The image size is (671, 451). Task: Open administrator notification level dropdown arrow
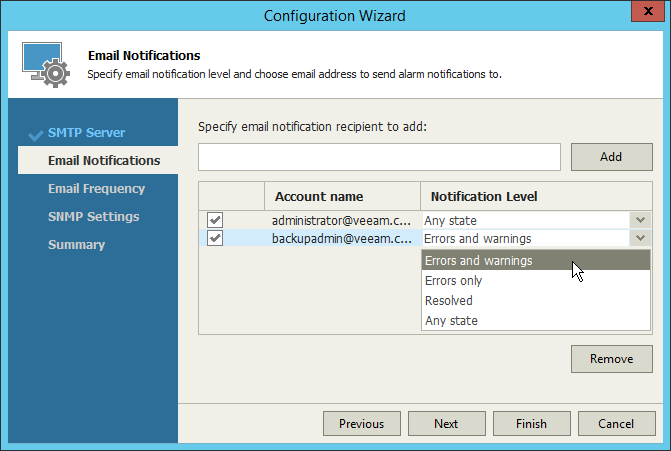tap(640, 220)
